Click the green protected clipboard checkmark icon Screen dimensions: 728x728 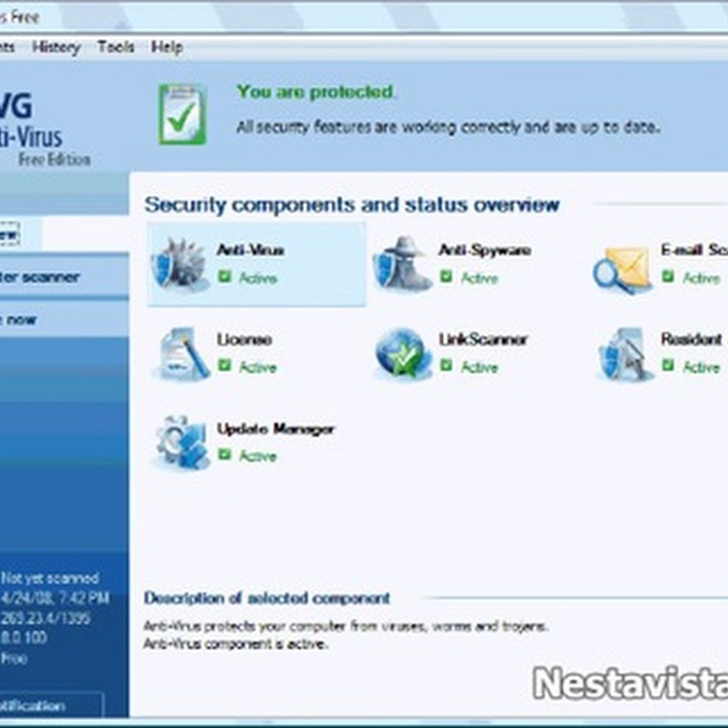click(x=183, y=115)
